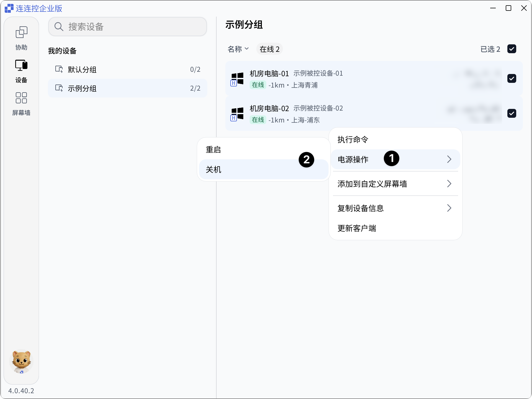Click the 连连控企业版 app logo icon
This screenshot has height=399, width=532.
click(9, 9)
